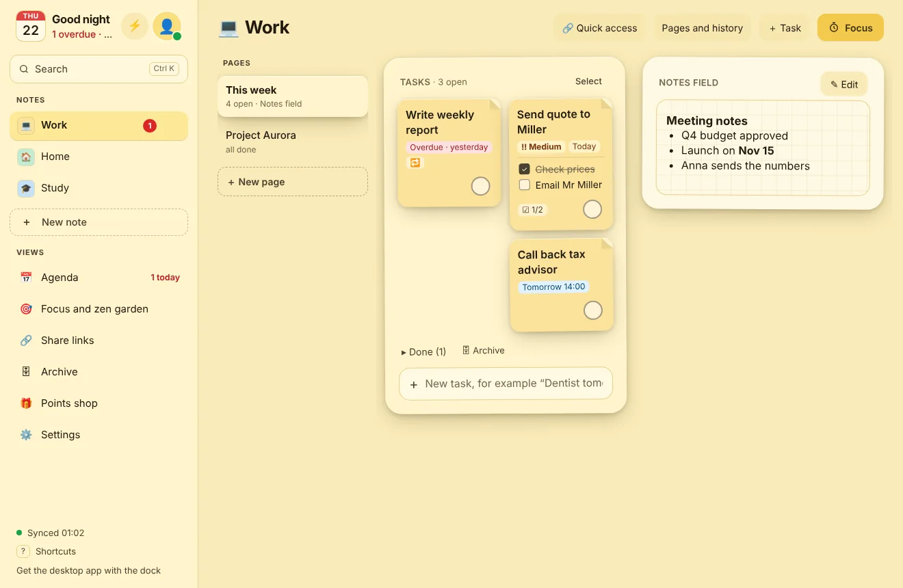Go to Share links
Viewport: 903px width, 588px height.
pos(99,340)
